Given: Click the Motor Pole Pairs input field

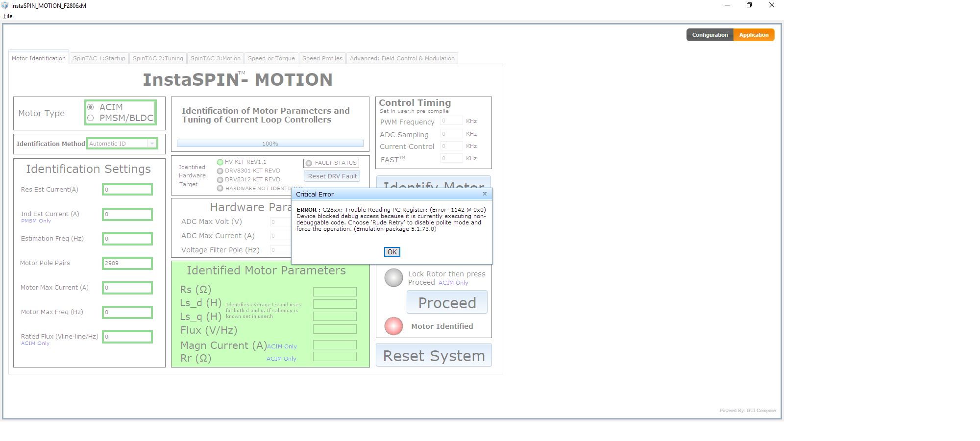Looking at the screenshot, I should click(x=127, y=263).
